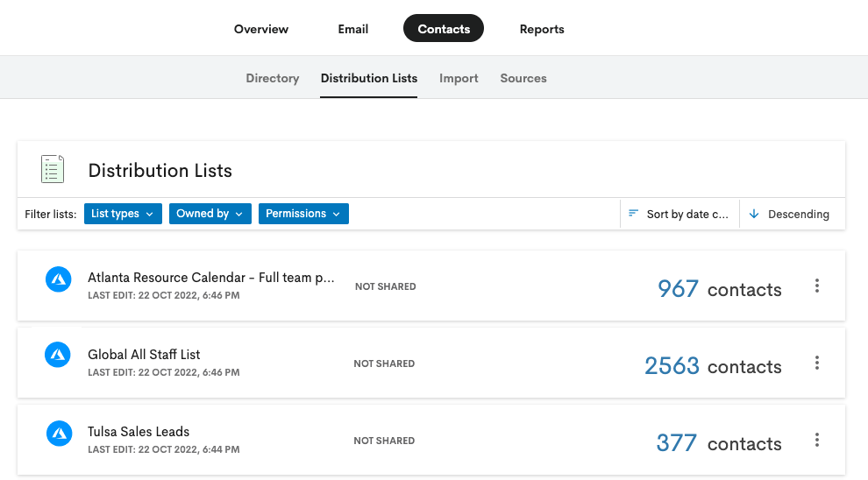868x480 pixels.
Task: Click NOT SHARED label on Global All Staff
Action: 384,364
